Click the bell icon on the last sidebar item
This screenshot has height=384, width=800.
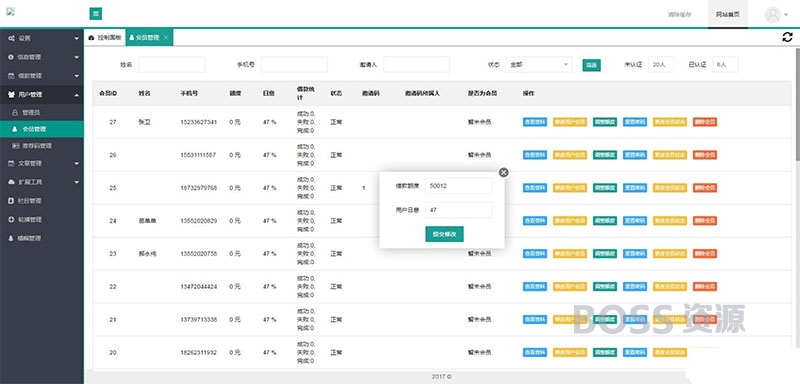point(11,238)
